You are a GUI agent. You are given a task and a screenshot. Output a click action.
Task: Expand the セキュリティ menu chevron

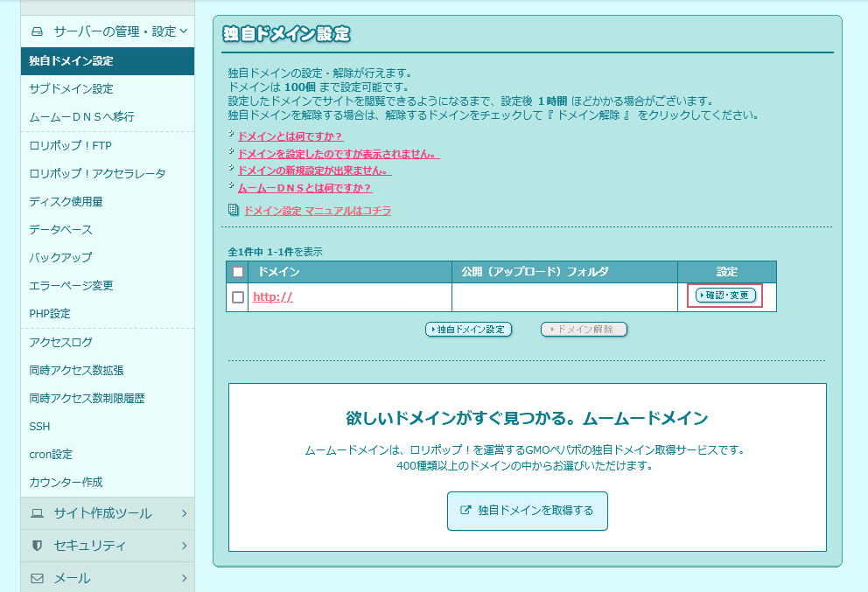pos(184,546)
